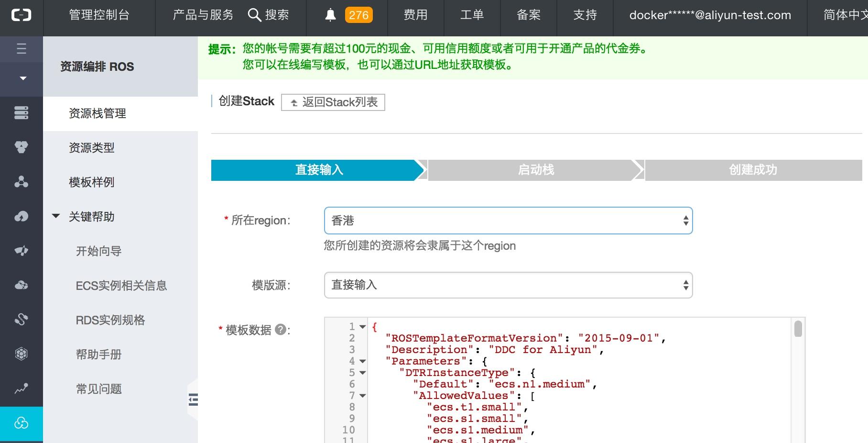
Task: Click the "ROSTemplateFormatVersion" key in code
Action: click(474, 338)
